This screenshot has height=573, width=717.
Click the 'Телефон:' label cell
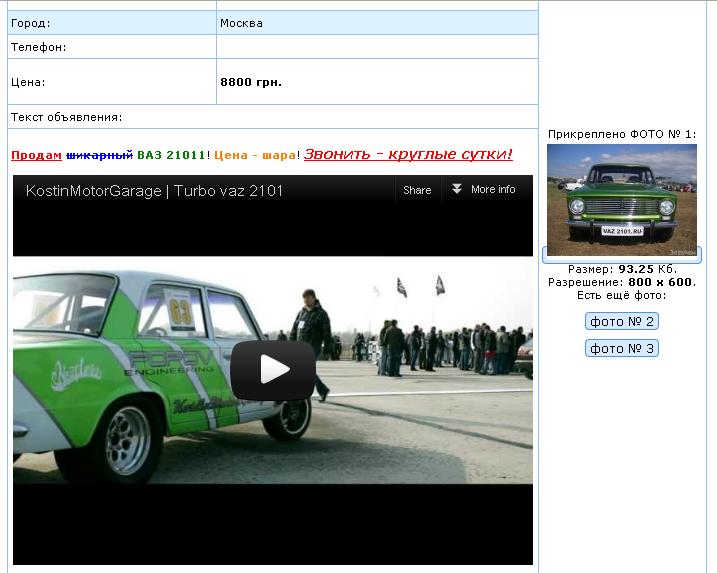click(x=112, y=47)
